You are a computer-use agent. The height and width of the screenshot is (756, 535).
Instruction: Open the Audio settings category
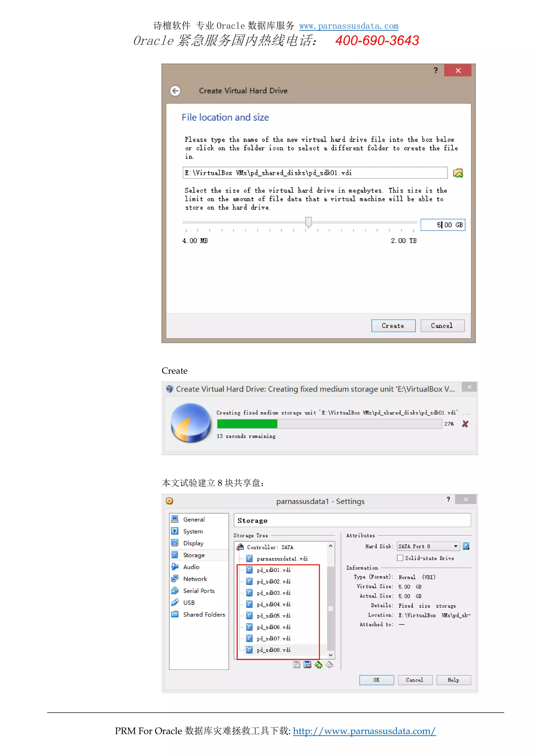(x=199, y=567)
